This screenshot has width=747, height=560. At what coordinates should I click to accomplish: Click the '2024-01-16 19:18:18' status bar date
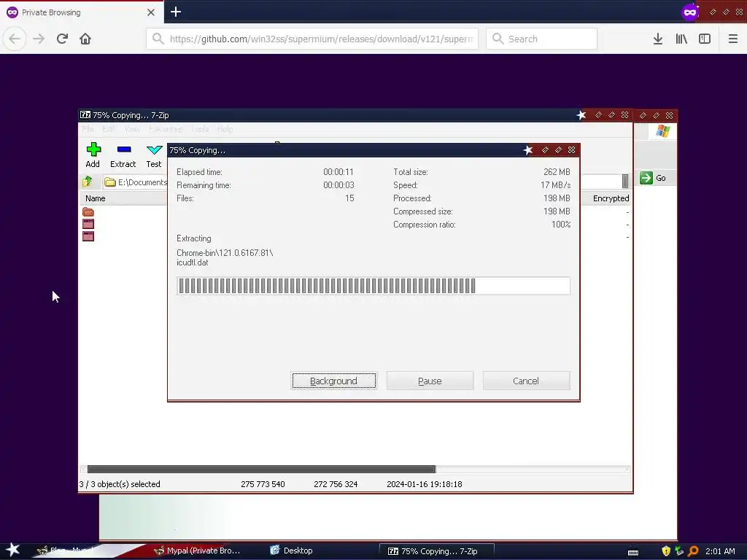pos(425,484)
